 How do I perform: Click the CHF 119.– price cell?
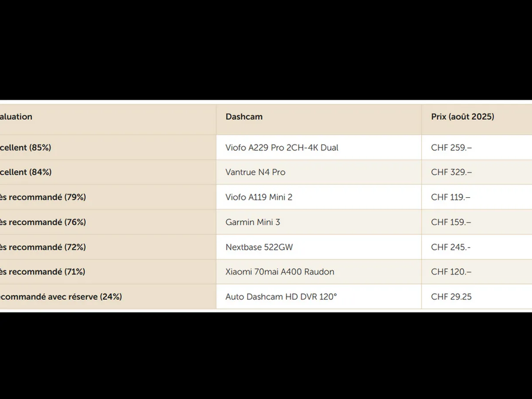[450, 197]
